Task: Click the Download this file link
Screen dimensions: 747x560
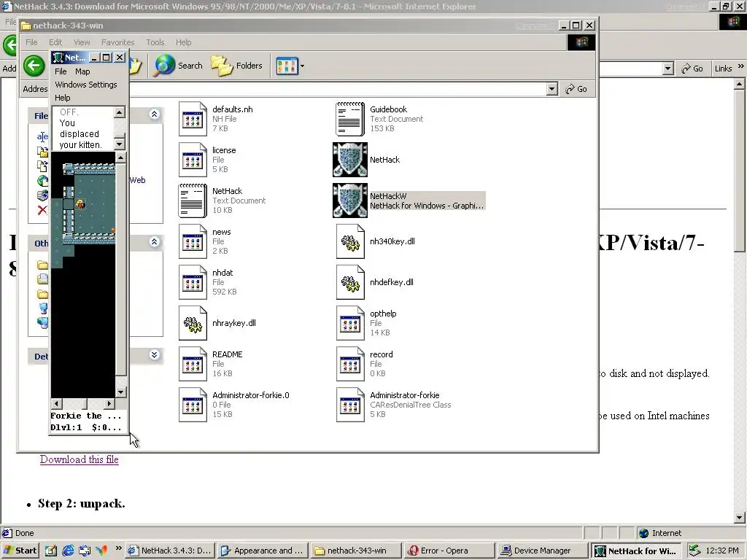Action: [79, 459]
